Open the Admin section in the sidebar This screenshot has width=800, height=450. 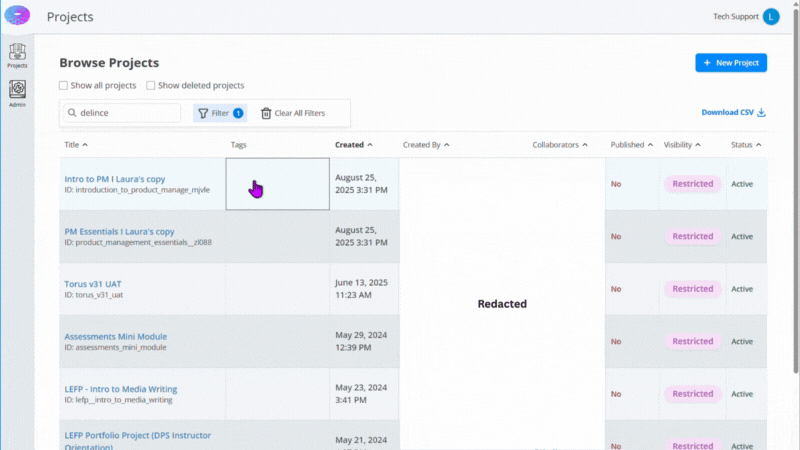17,93
